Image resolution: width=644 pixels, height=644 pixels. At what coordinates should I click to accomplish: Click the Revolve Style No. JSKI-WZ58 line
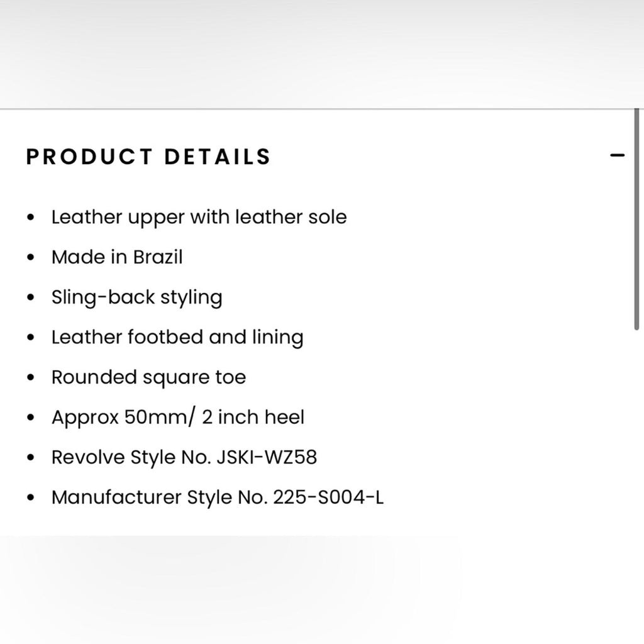pos(184,457)
